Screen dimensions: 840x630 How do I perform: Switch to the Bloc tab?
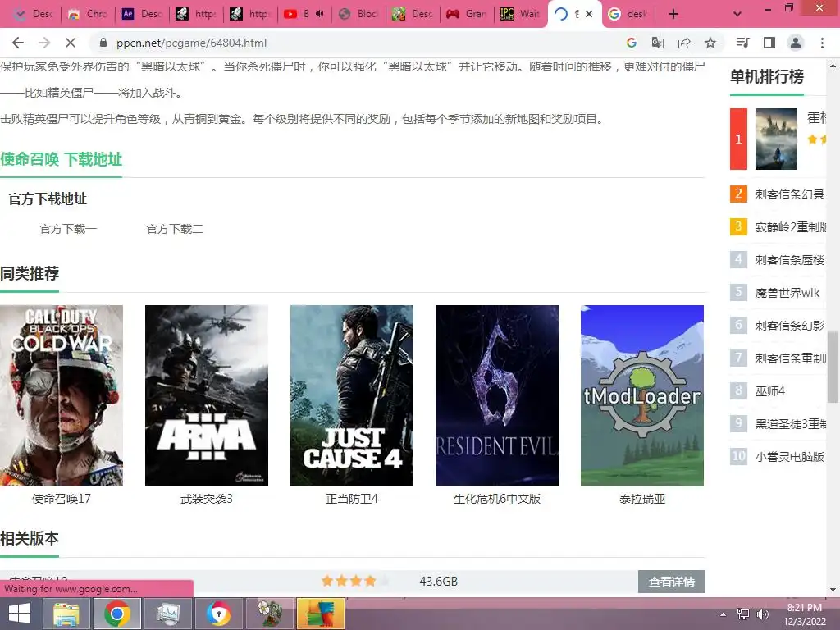(x=358, y=14)
